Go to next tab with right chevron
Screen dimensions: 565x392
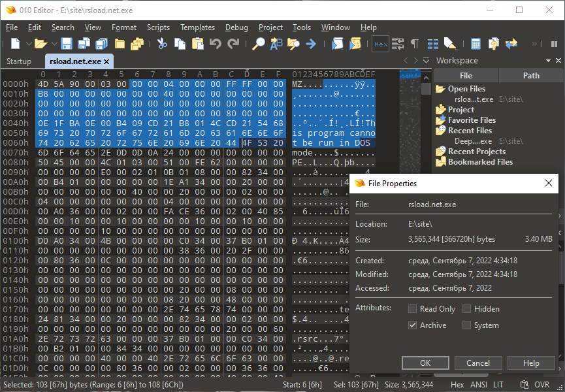416,61
